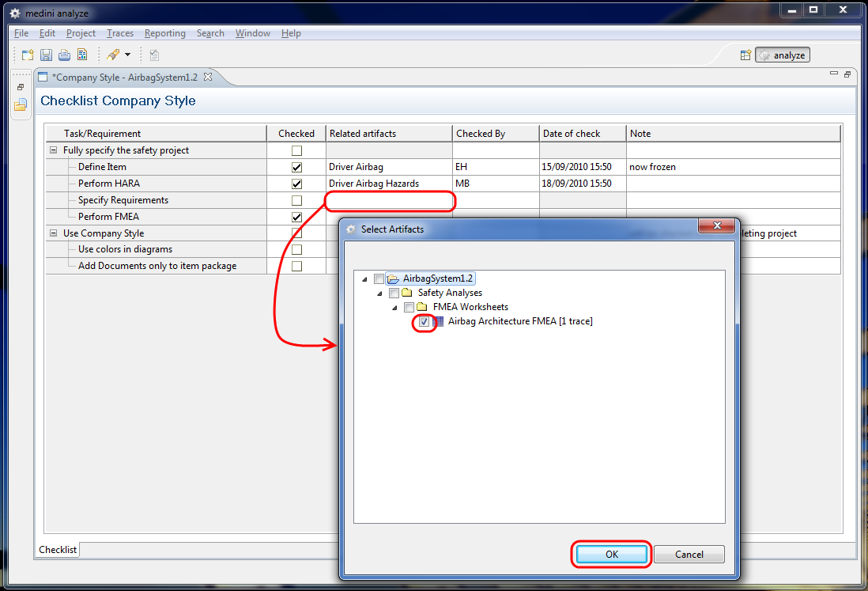Viewport: 868px width, 591px height.
Task: Check the Specify Requirements checkbox
Action: click(296, 200)
